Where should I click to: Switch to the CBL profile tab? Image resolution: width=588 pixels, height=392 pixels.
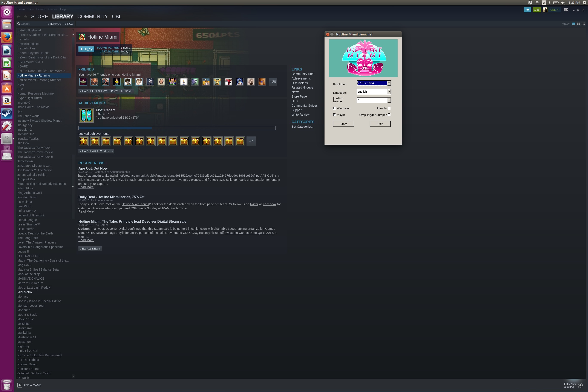117,17
